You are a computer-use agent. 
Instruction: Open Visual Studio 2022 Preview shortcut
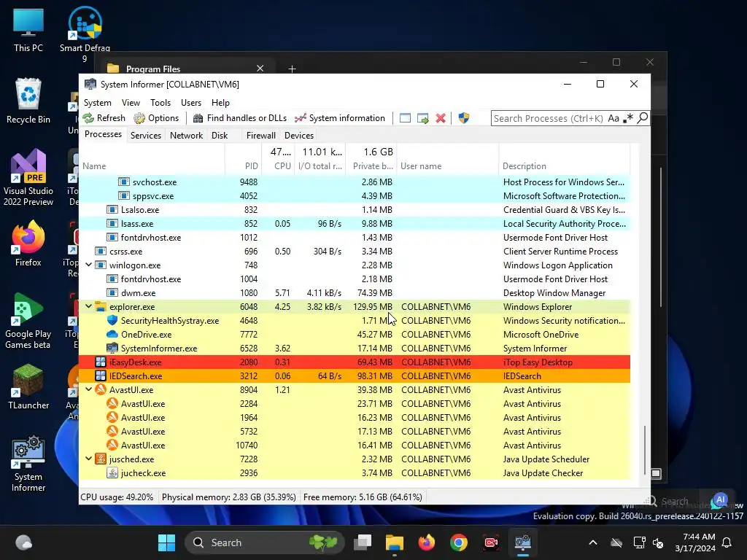(28, 177)
